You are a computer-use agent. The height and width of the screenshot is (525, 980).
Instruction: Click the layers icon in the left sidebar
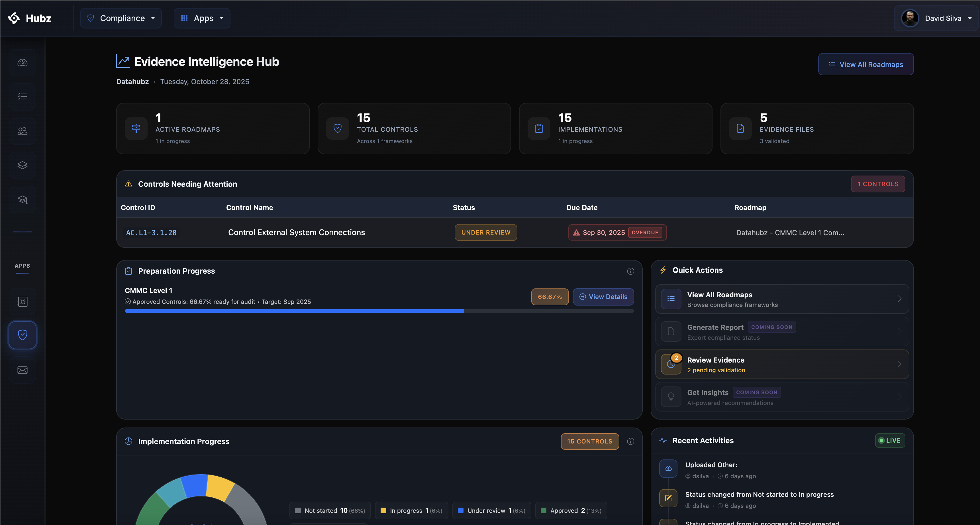[22, 165]
